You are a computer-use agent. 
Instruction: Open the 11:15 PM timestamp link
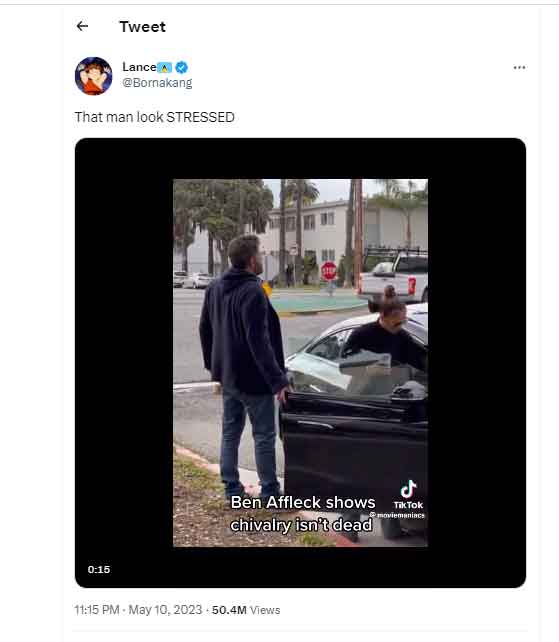click(x=97, y=610)
